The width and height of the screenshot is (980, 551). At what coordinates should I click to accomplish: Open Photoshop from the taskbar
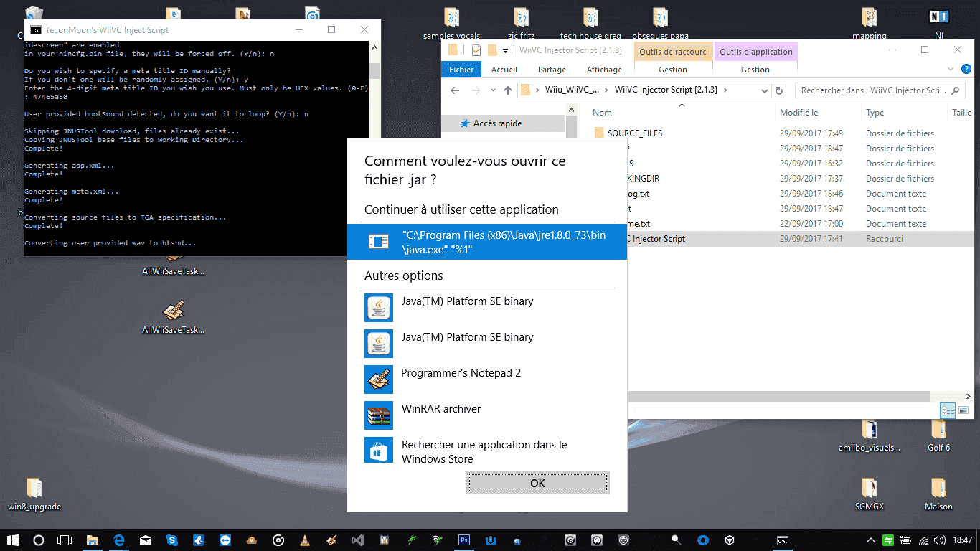(464, 540)
